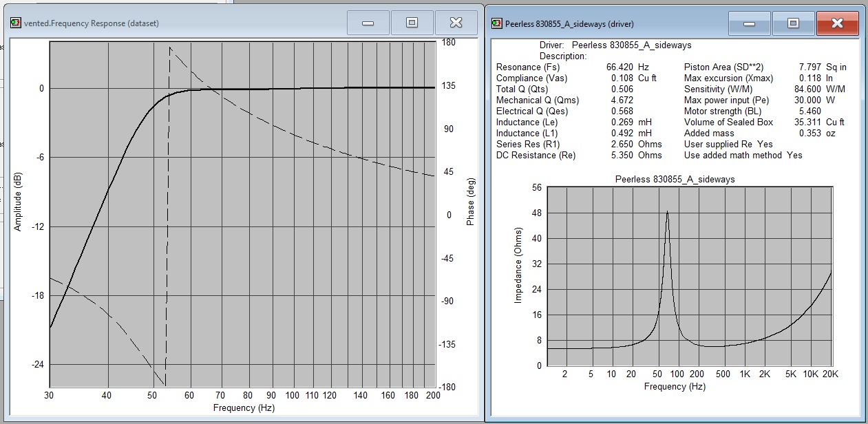This screenshot has height=424, width=868.
Task: Click the vented Frequency Response window app icon
Action: (x=15, y=23)
